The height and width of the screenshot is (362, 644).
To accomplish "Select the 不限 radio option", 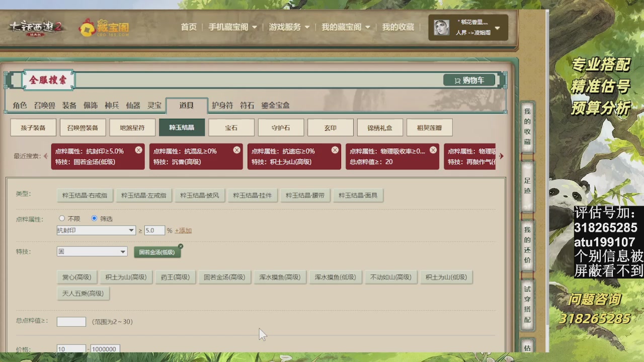I will pos(62,218).
